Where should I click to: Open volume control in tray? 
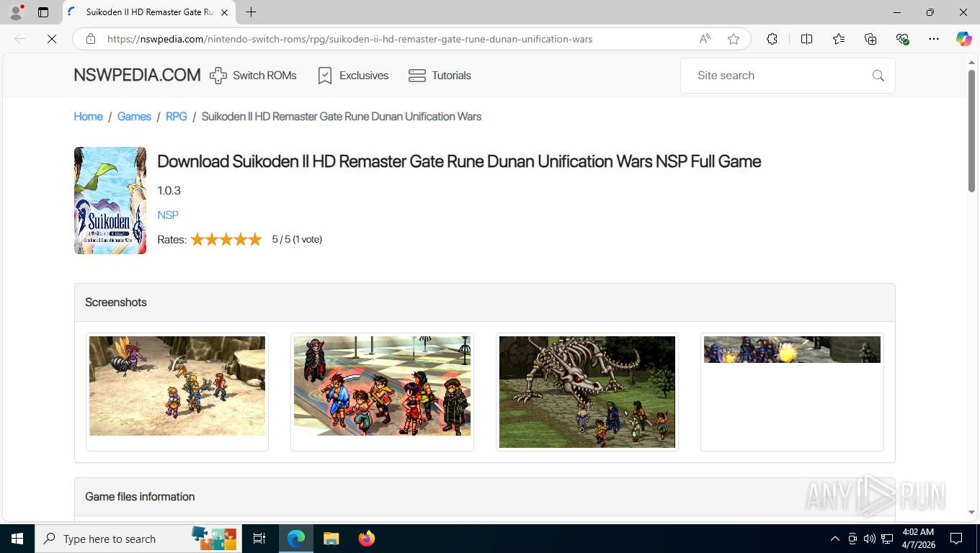tap(870, 539)
